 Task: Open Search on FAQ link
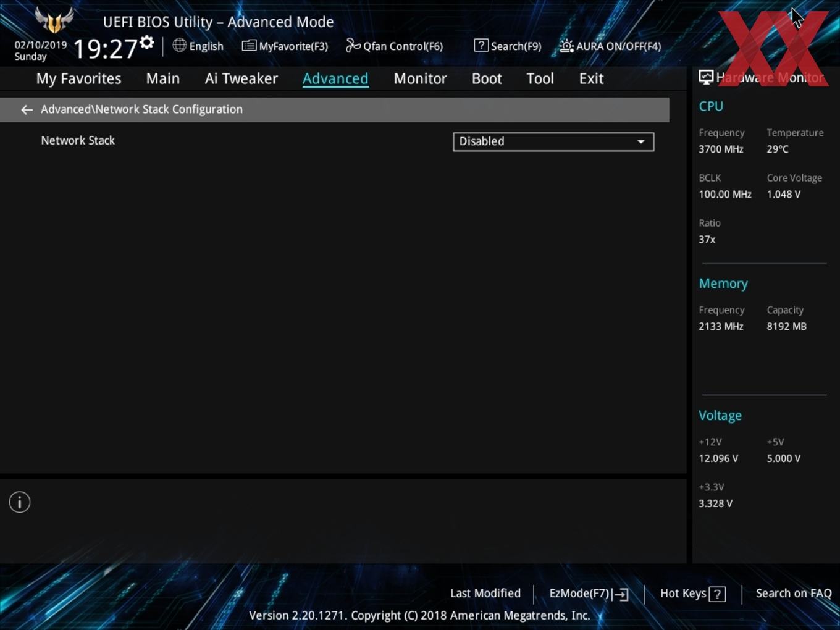[x=794, y=593]
